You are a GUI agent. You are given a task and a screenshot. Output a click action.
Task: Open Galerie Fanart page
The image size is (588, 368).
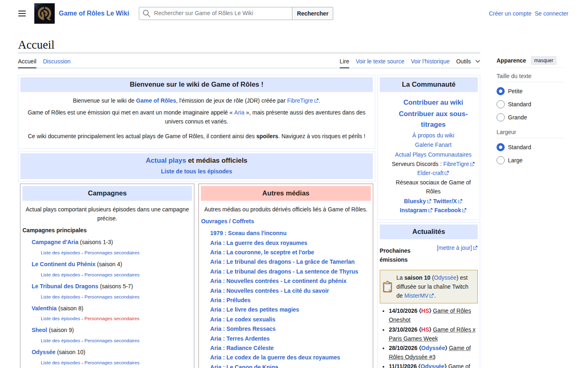(x=433, y=145)
